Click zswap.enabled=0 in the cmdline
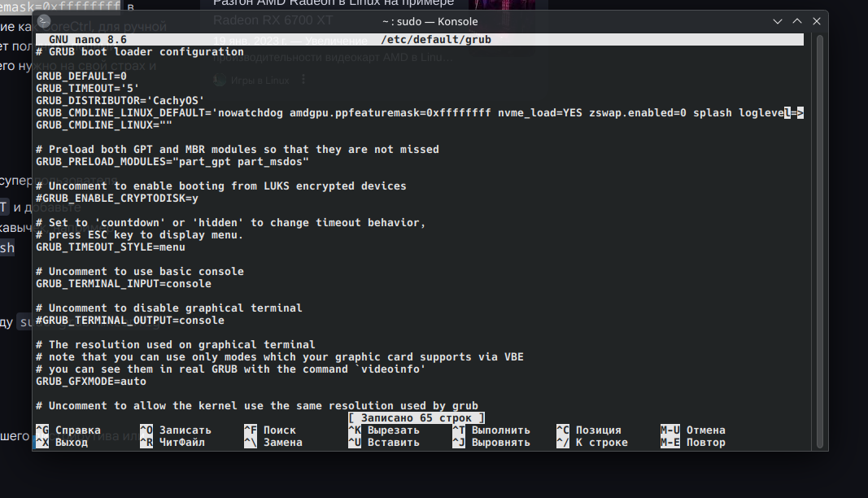868x498 pixels. point(638,112)
